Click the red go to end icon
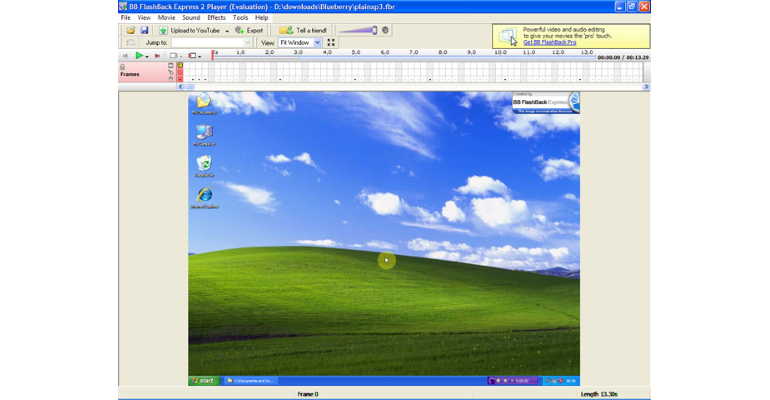The width and height of the screenshot is (770, 400). pyautogui.click(x=157, y=56)
